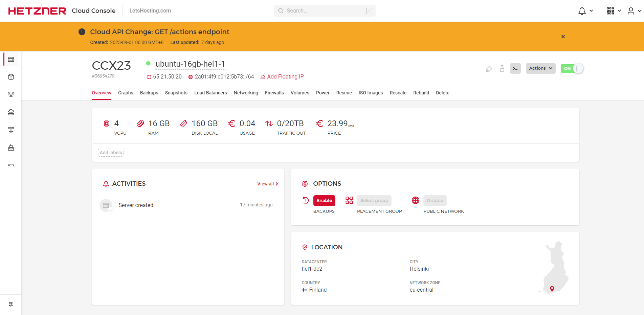The height and width of the screenshot is (315, 644).
Task: Open the ISO Images tab
Action: pyautogui.click(x=371, y=93)
